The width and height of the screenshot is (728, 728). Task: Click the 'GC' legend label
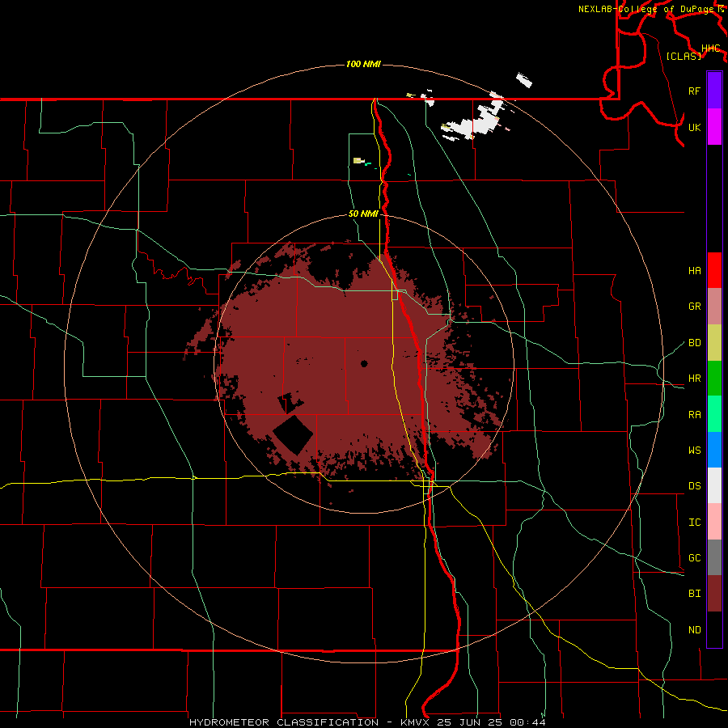tap(695, 558)
